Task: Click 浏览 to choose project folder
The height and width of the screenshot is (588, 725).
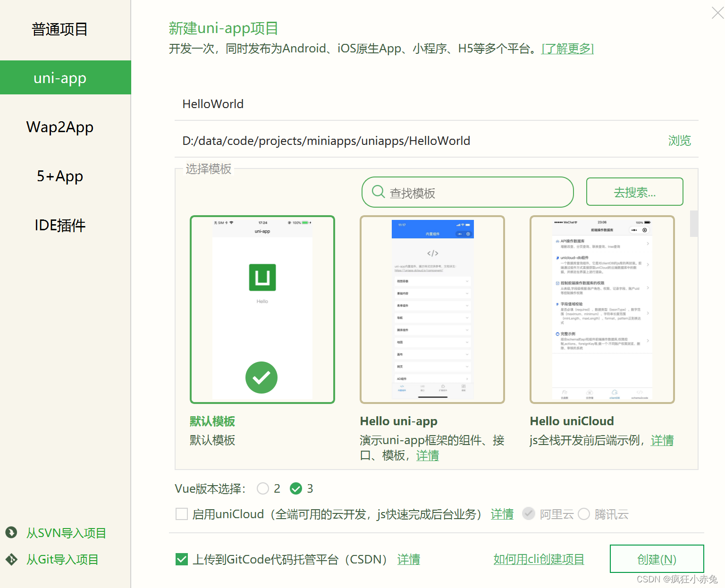Action: [679, 141]
